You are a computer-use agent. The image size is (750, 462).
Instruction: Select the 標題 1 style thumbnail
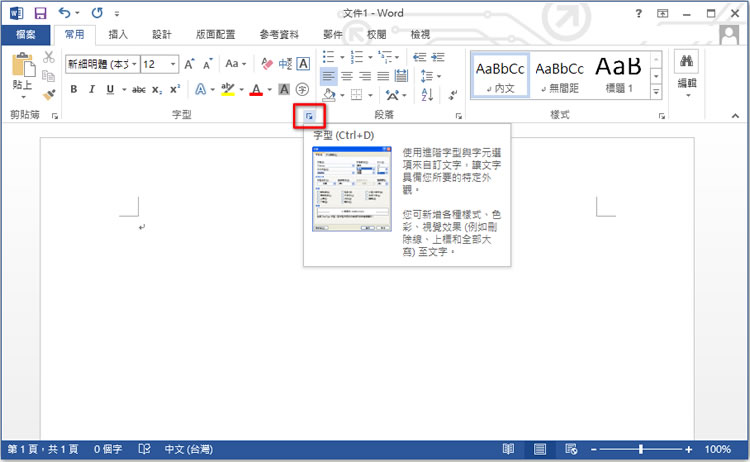click(x=619, y=76)
